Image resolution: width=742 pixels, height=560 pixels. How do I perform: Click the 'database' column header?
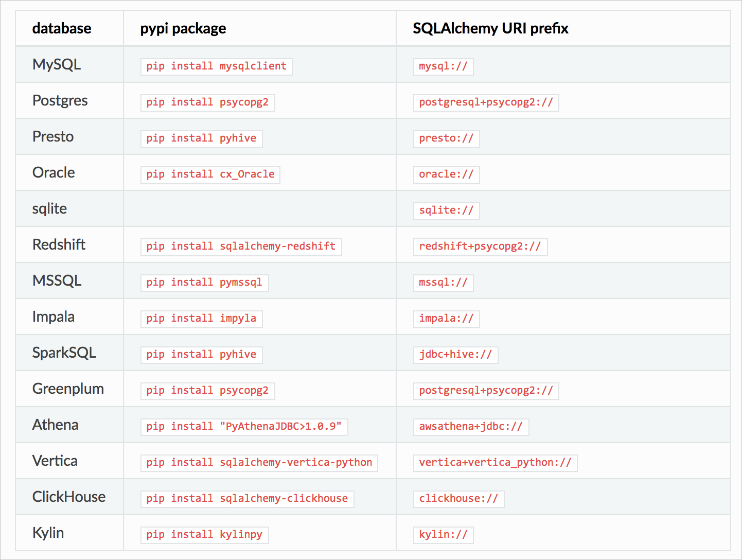pos(62,28)
